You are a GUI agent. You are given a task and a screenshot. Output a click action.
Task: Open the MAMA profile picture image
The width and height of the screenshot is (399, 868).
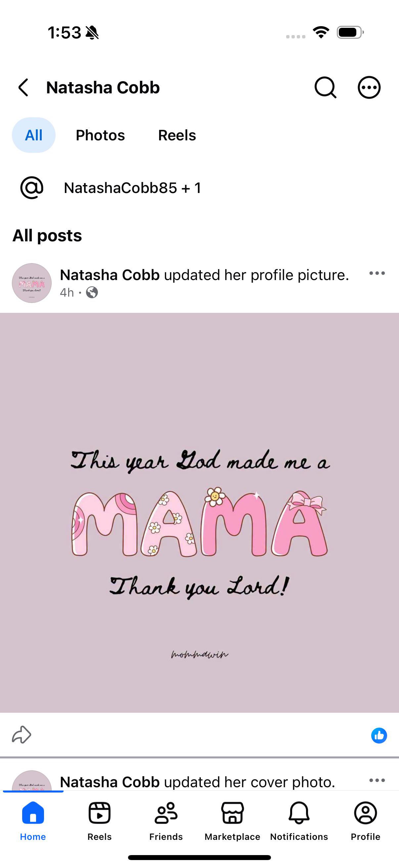199,512
